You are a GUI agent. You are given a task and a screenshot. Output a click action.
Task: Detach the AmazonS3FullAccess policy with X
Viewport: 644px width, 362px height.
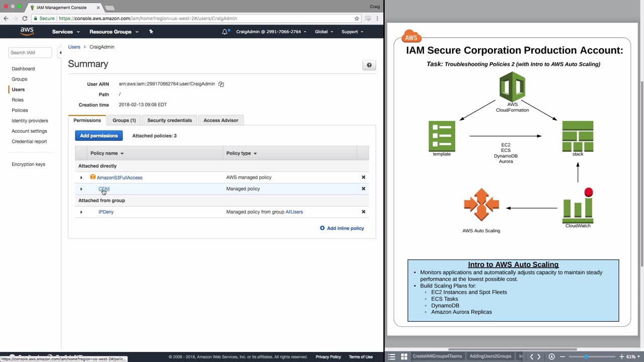click(x=363, y=177)
